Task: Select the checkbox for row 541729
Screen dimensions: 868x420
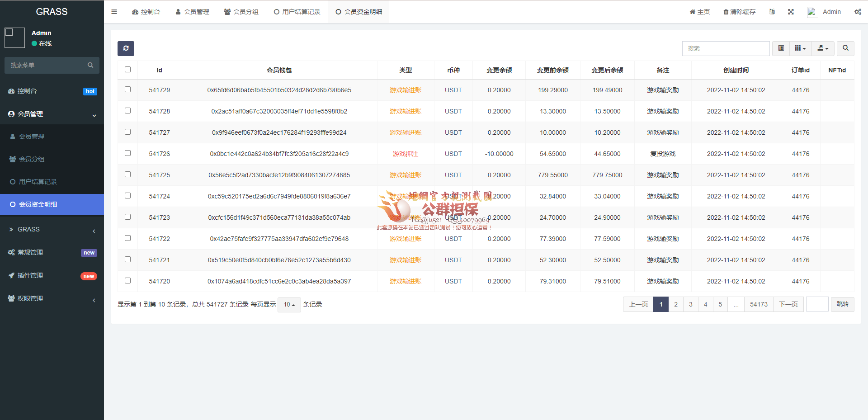Action: 127,90
